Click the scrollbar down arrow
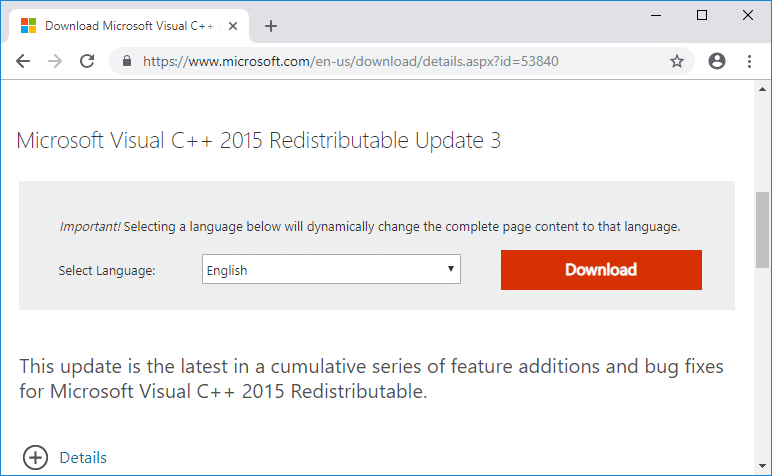772x476 pixels. pyautogui.click(x=763, y=468)
